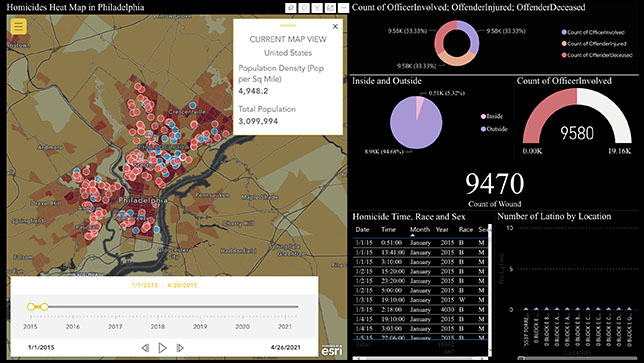The width and height of the screenshot is (644, 363).
Task: Click the Outside legend item
Action: (x=494, y=129)
